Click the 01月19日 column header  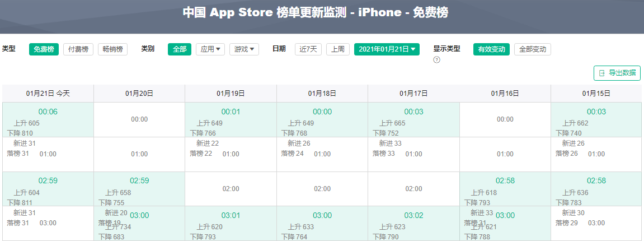(x=231, y=94)
